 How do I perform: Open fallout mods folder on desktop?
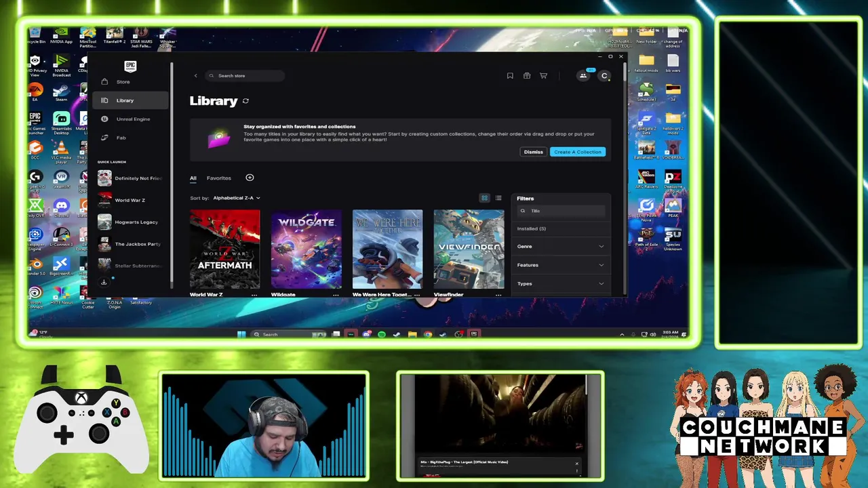point(646,64)
